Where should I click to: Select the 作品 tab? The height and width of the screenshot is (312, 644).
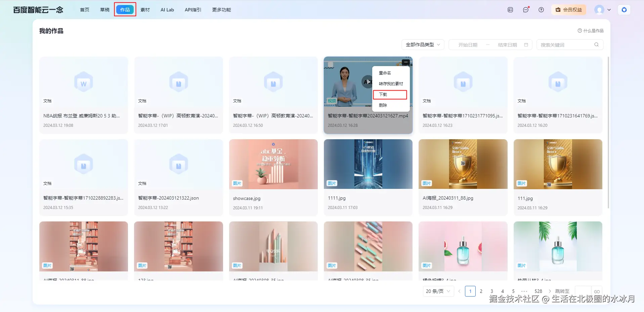pyautogui.click(x=125, y=10)
